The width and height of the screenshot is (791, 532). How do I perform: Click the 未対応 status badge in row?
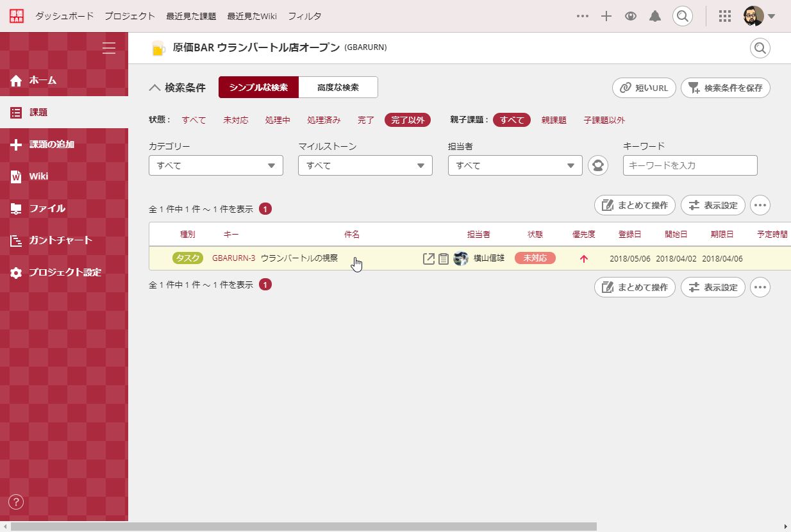535,258
